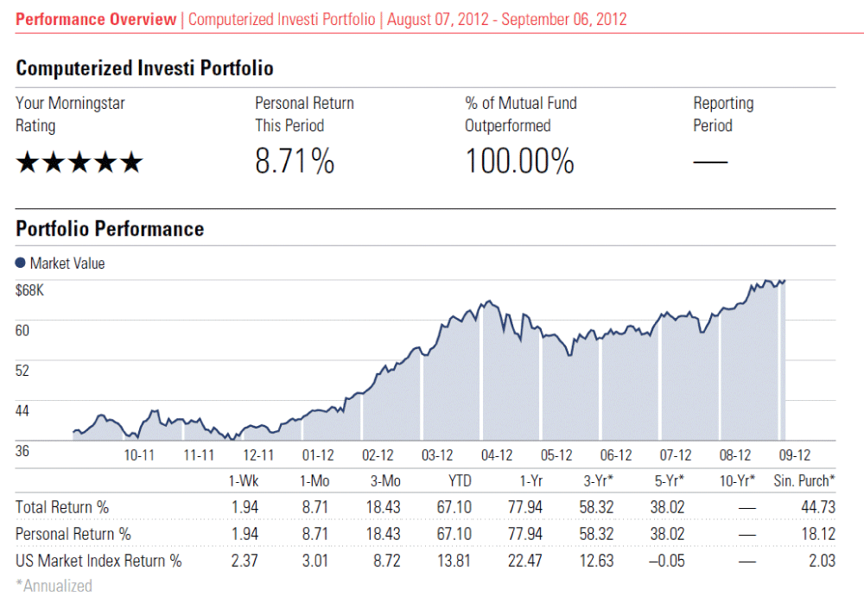Select the Performance Overview heading
864x616 pixels.
click(x=96, y=19)
